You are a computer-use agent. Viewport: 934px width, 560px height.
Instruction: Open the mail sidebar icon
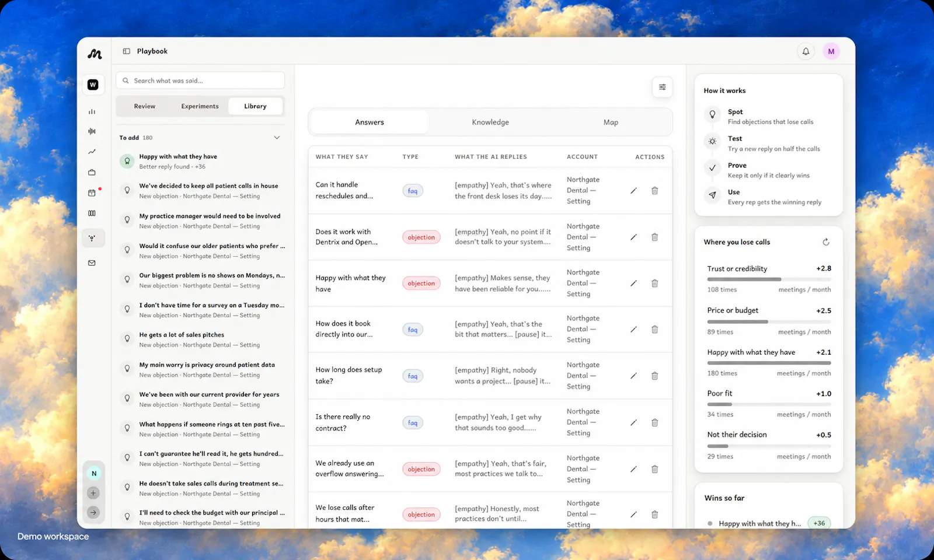(x=92, y=263)
